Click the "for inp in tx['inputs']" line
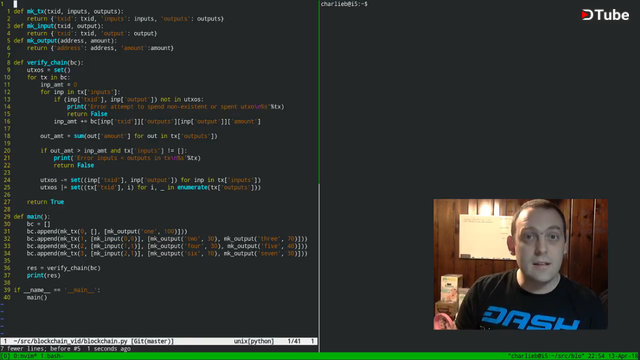The width and height of the screenshot is (640, 360). (x=80, y=92)
